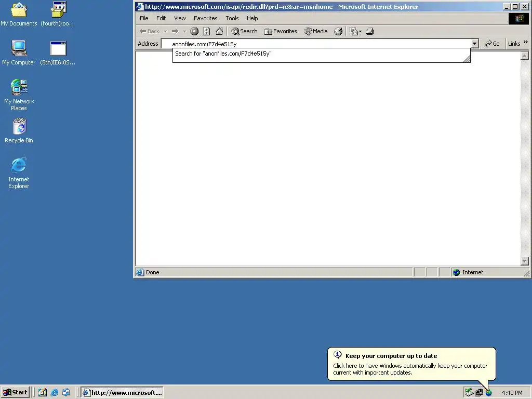This screenshot has height=399, width=532.
Task: Launch Outlook Express from quick launch
Action: tap(66, 393)
